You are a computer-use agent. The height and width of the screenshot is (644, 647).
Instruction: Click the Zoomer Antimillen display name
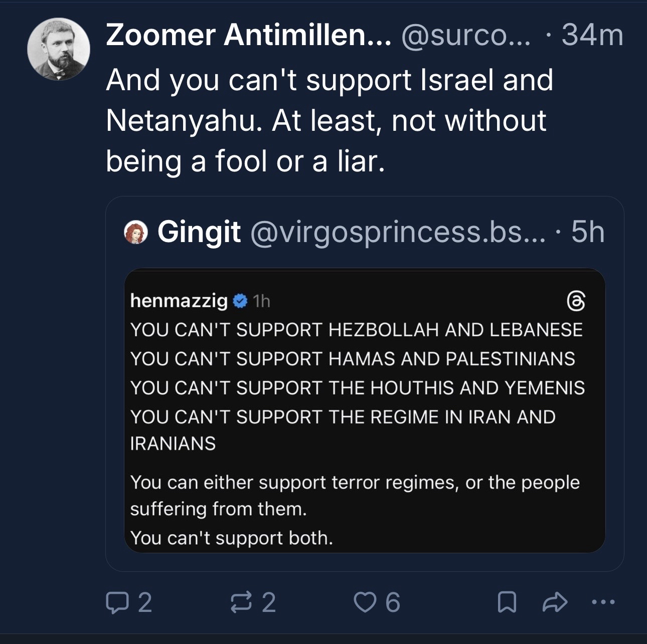pyautogui.click(x=248, y=36)
